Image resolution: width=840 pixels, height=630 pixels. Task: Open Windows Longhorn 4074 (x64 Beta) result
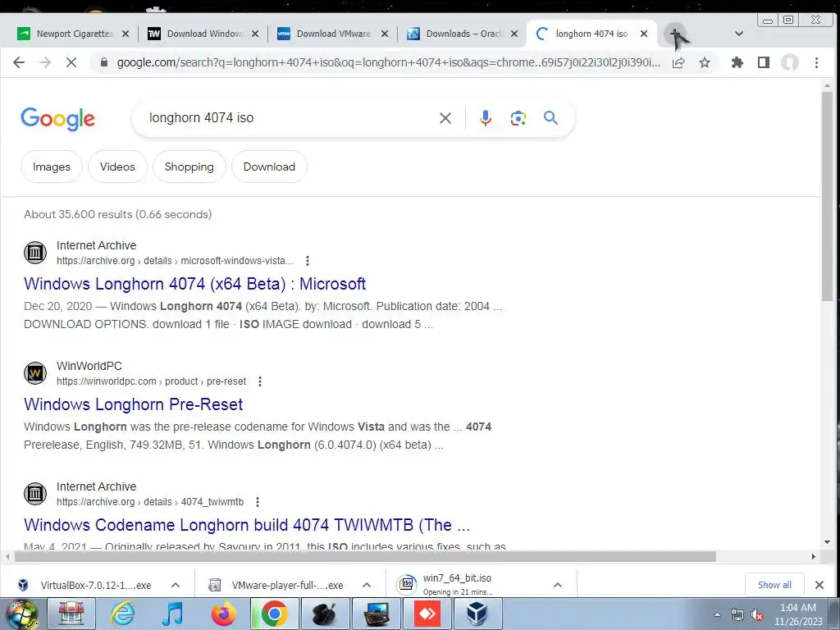point(195,284)
